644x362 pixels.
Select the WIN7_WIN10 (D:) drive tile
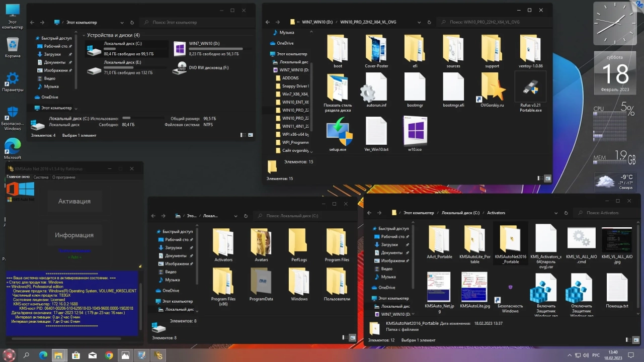pos(207,48)
